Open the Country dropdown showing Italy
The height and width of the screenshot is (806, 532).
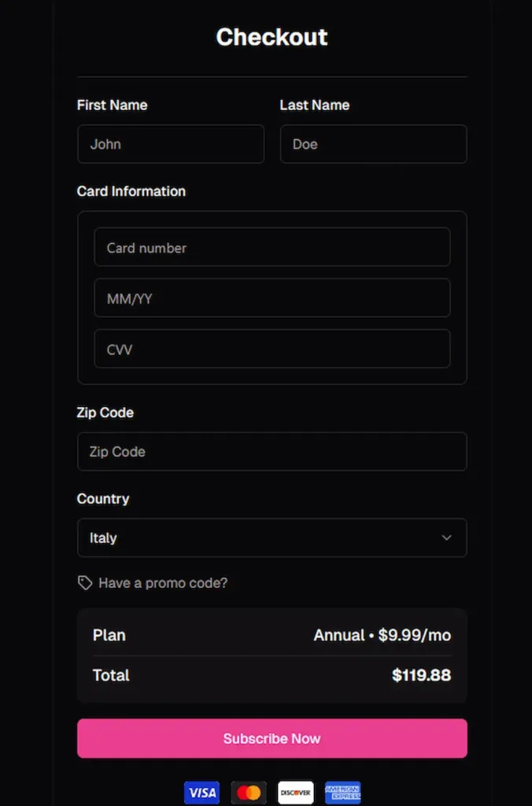pyautogui.click(x=272, y=538)
